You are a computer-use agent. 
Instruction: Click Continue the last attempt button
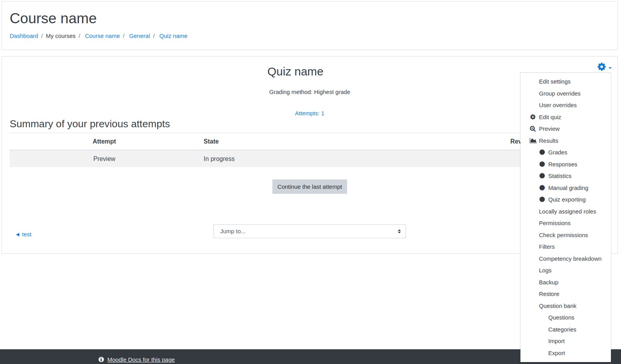click(310, 187)
